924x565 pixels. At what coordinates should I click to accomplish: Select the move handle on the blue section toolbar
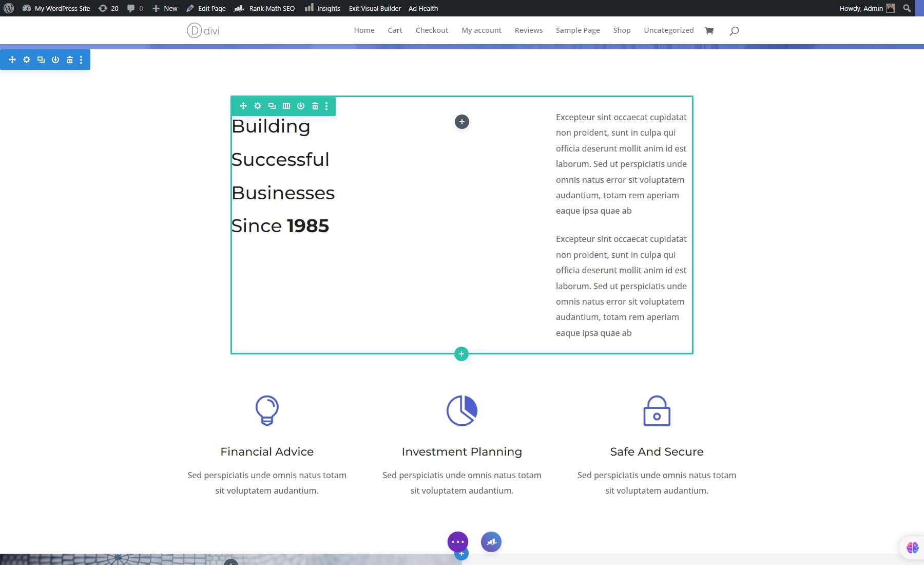(x=12, y=60)
